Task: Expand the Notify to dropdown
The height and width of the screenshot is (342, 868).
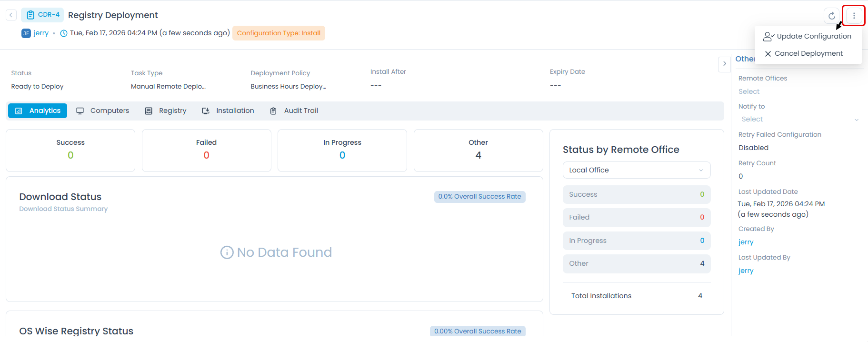Action: 799,120
